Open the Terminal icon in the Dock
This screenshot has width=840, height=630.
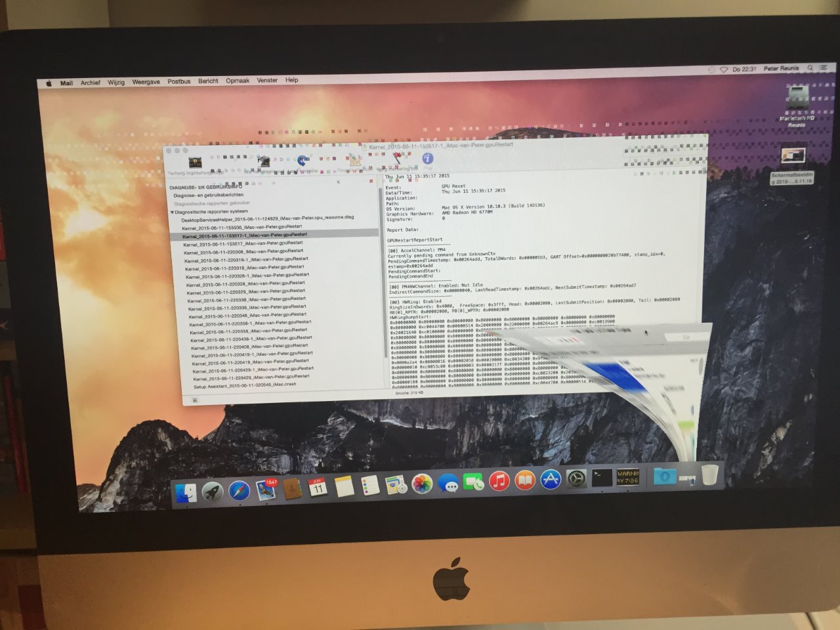pyautogui.click(x=602, y=478)
